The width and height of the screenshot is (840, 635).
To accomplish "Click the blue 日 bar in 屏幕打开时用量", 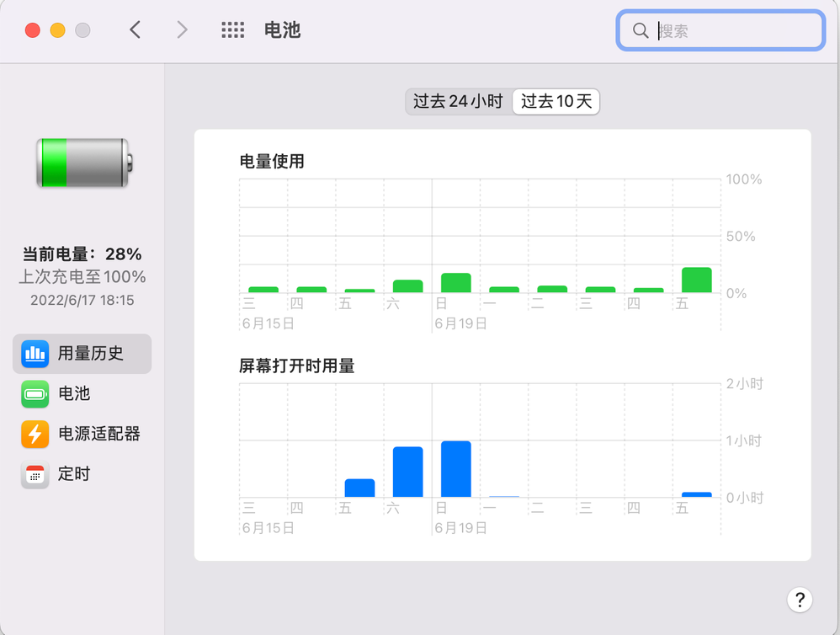I will (x=456, y=469).
